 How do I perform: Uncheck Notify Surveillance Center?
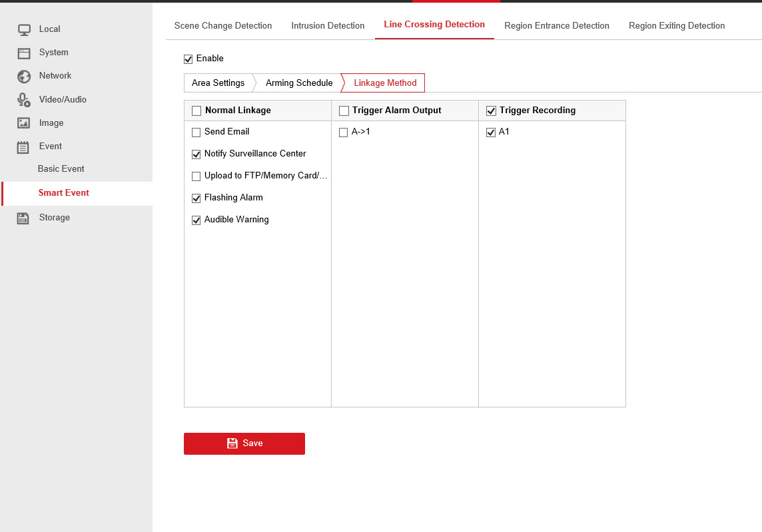196,154
